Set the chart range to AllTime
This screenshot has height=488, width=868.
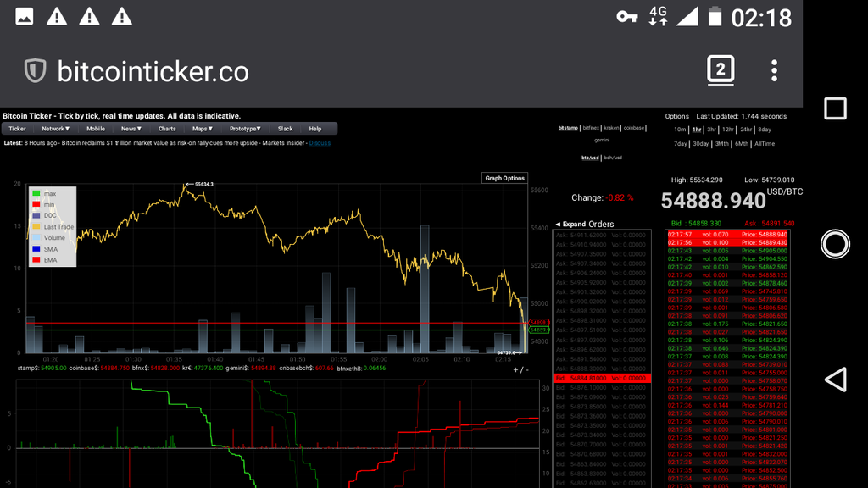tap(765, 144)
